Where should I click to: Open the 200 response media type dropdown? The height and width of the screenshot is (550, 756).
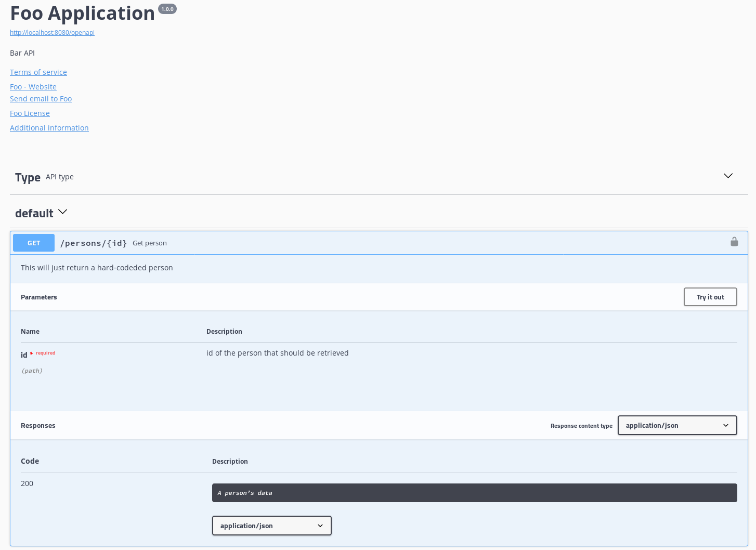tap(271, 526)
